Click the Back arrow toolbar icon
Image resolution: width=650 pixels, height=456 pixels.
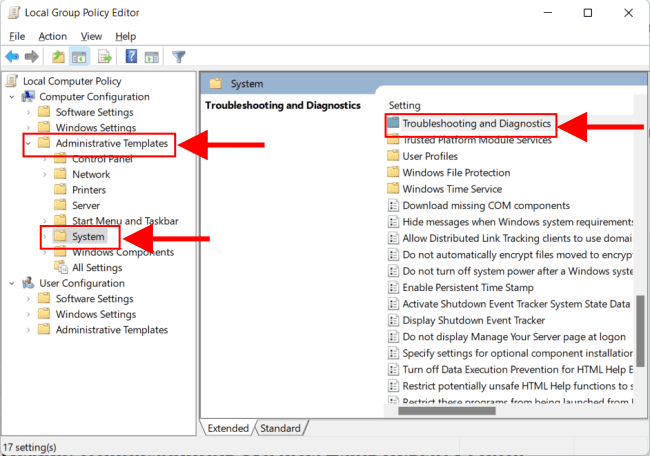(x=12, y=56)
